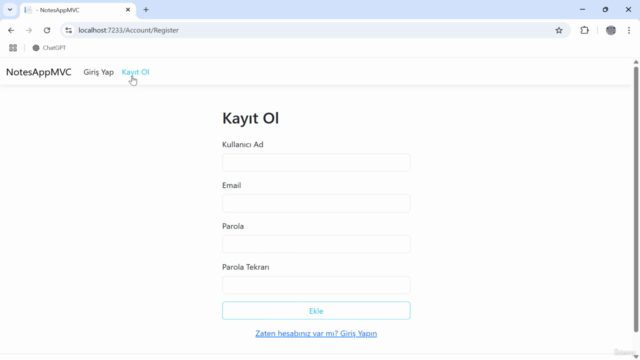
Task: Click the address bar URL
Action: coord(129,30)
